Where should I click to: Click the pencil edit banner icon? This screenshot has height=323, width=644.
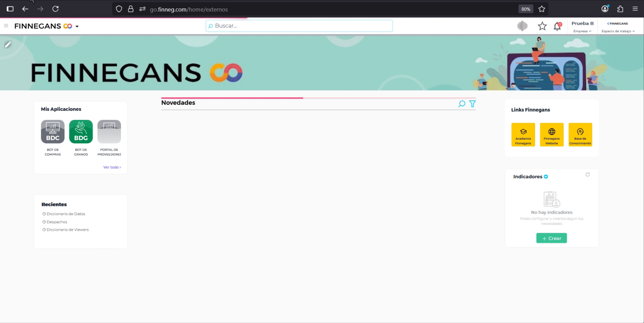point(8,44)
